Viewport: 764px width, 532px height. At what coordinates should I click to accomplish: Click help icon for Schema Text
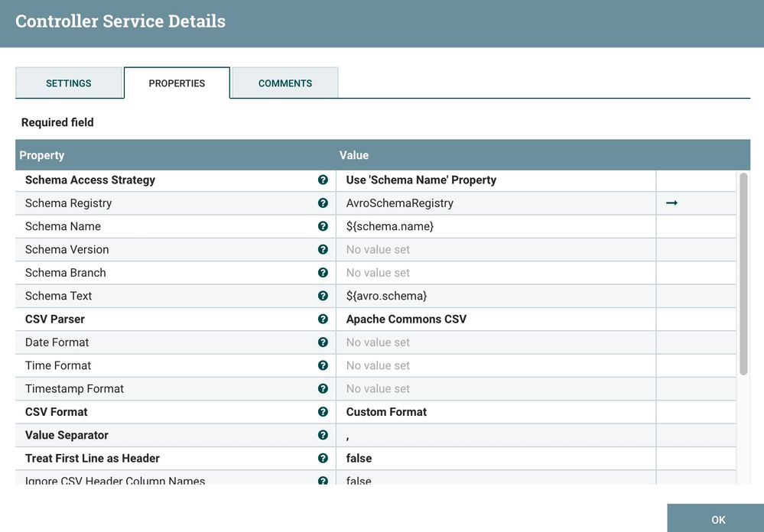pyautogui.click(x=323, y=296)
